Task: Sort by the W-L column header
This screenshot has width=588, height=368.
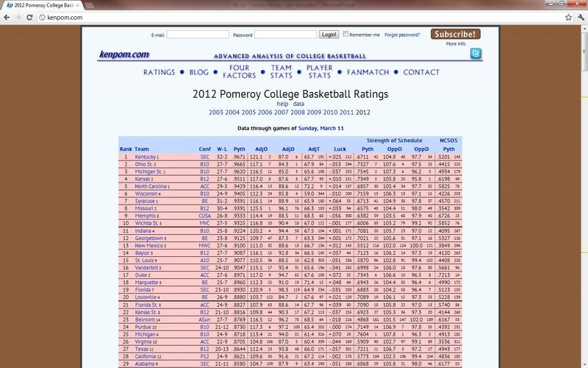Action: tap(222, 149)
